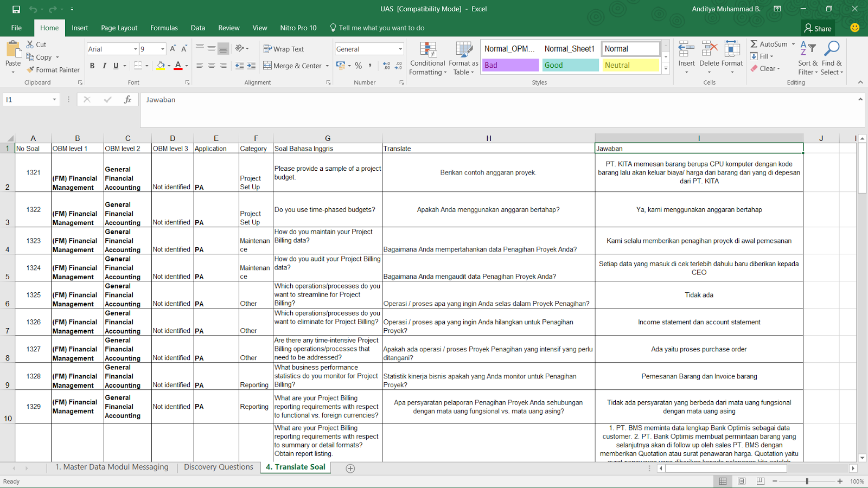
Task: Open the Discovery Questions sheet
Action: 219,467
